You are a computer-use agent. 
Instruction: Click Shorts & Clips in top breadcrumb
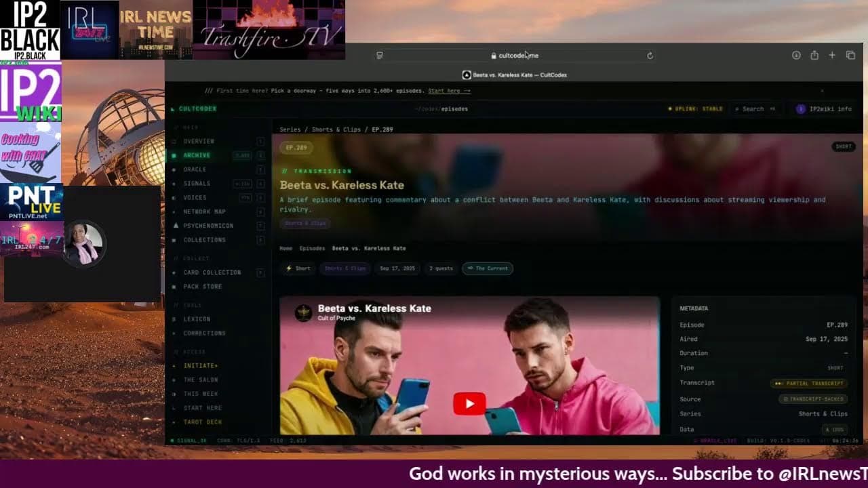tap(336, 129)
